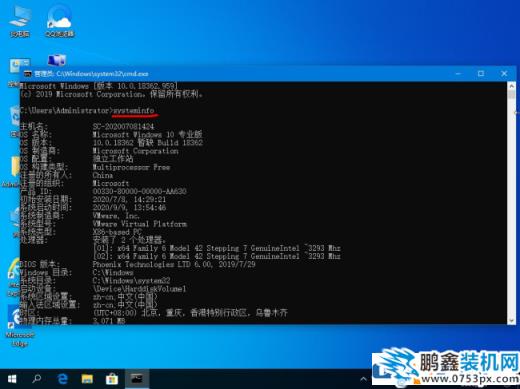The width and height of the screenshot is (520, 389).
Task: Click host name SC-202007081424
Action: 123,127
